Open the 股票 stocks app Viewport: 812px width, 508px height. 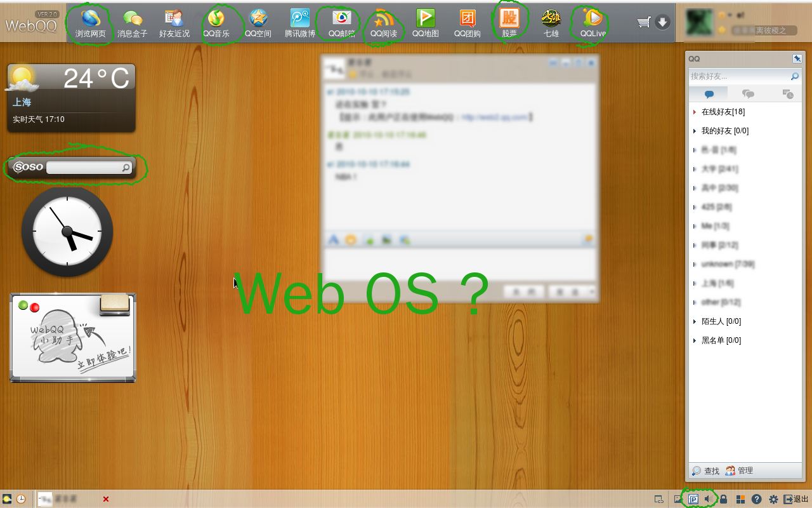[x=509, y=23]
